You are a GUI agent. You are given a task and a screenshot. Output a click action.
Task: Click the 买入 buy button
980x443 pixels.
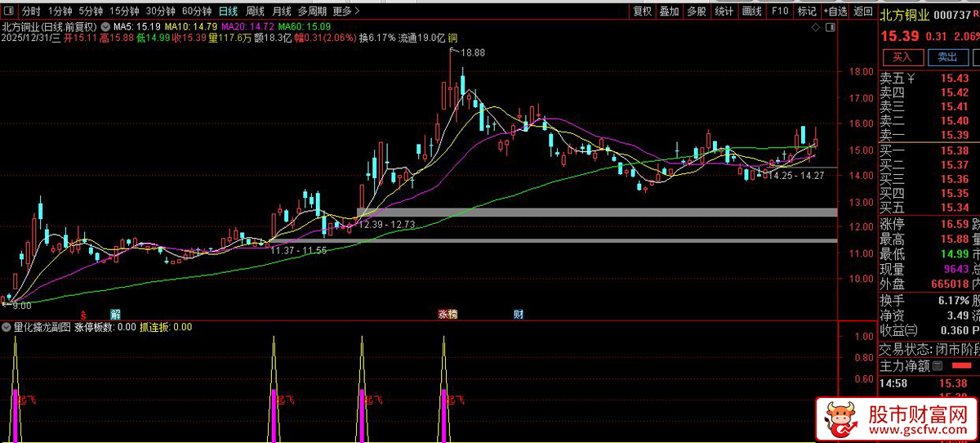coord(902,57)
